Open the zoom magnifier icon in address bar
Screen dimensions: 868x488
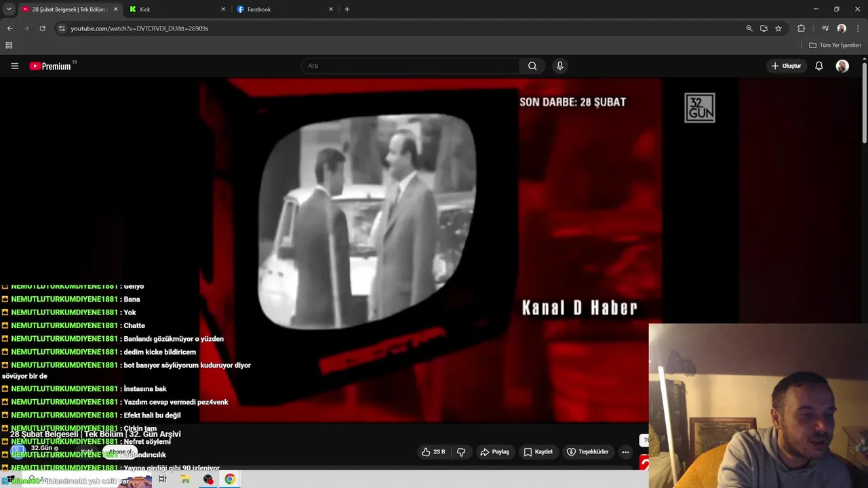(x=749, y=28)
